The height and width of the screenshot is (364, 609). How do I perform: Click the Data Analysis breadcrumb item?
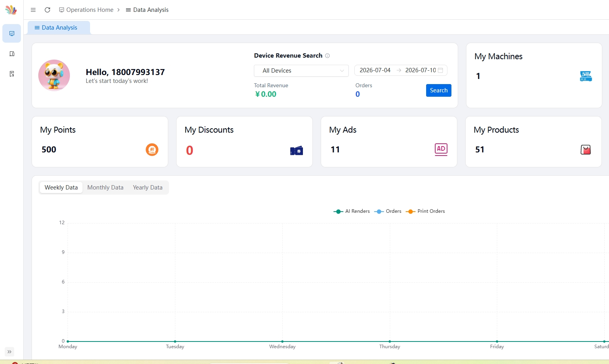tap(147, 10)
